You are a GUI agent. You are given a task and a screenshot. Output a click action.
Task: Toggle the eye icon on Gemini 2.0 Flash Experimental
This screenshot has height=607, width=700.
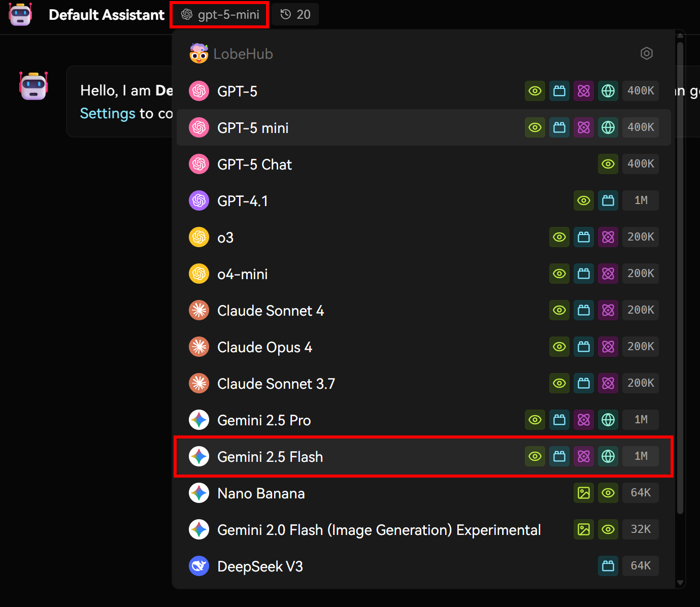pos(608,529)
